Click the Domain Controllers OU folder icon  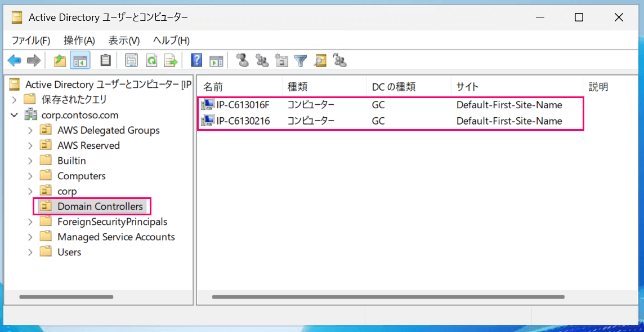[46, 206]
